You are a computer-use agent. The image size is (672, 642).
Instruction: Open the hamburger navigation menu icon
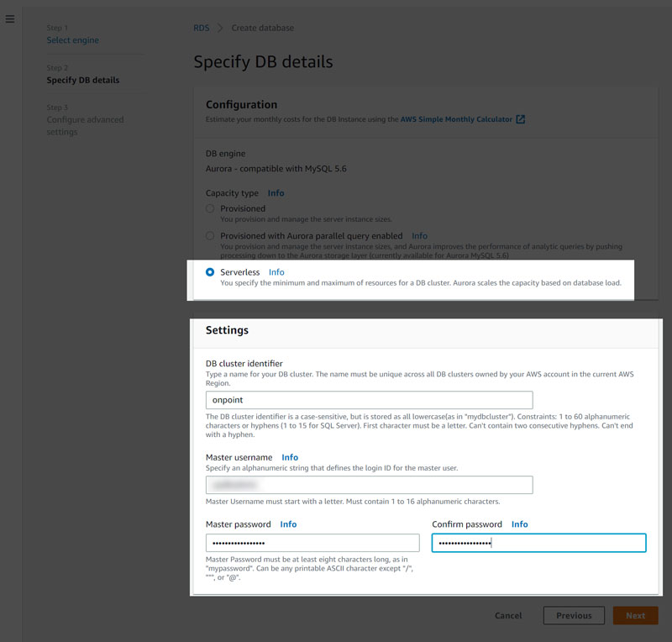point(10,18)
